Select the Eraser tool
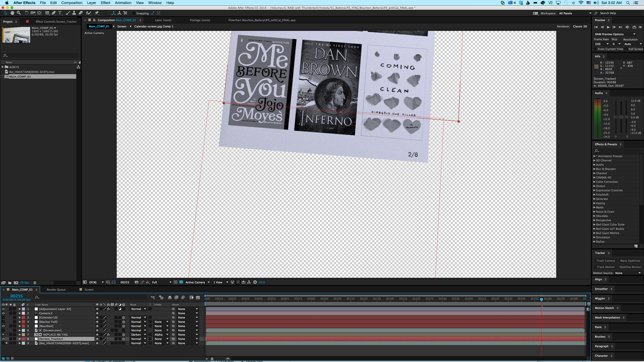 point(81,13)
